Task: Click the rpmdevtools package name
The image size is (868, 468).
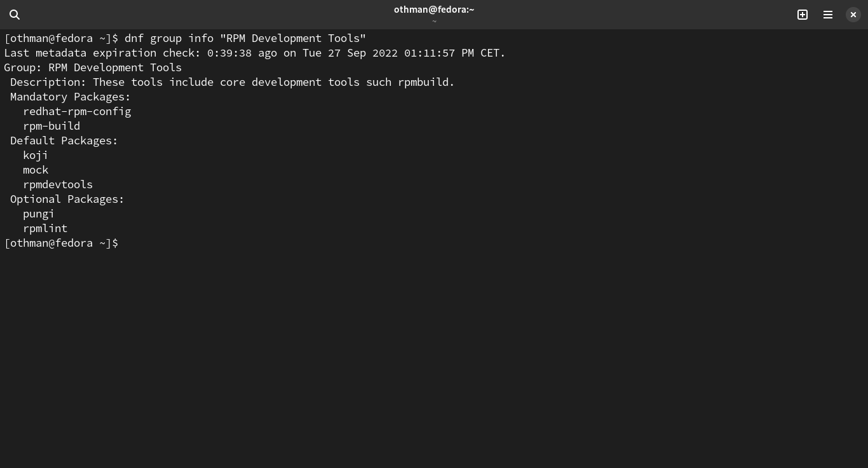Action: (x=58, y=184)
